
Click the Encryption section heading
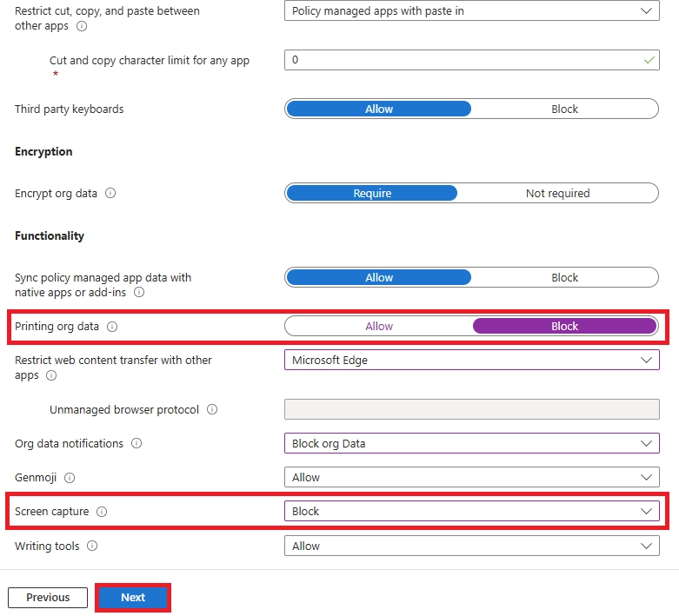click(43, 151)
